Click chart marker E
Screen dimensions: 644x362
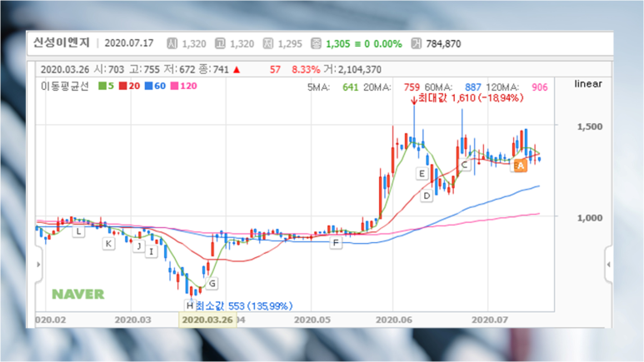coord(422,174)
